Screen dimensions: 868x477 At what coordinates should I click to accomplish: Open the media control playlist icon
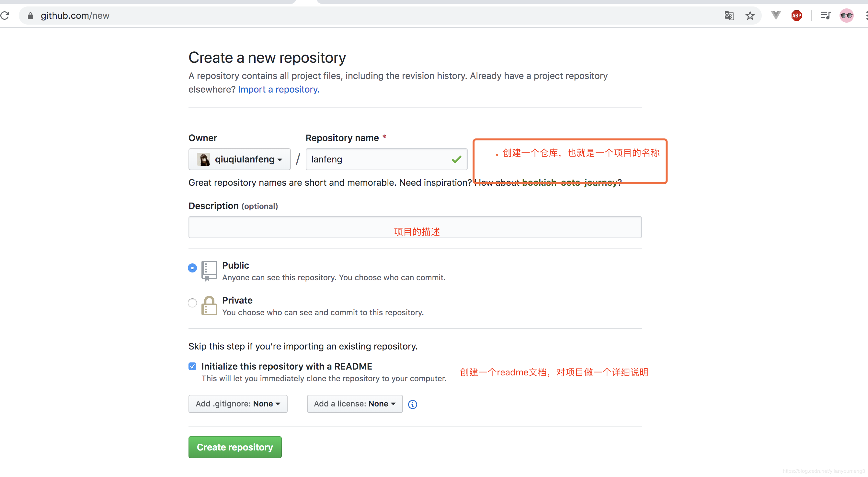pyautogui.click(x=826, y=16)
